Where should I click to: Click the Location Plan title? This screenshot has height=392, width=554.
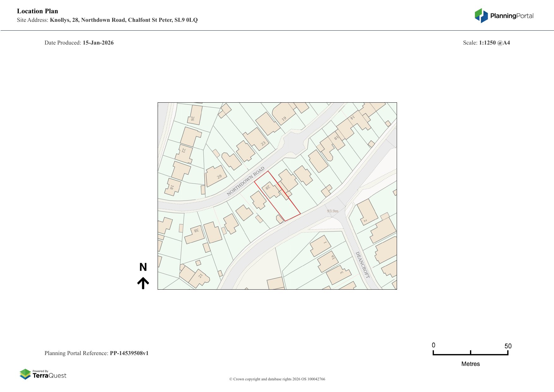pos(38,11)
